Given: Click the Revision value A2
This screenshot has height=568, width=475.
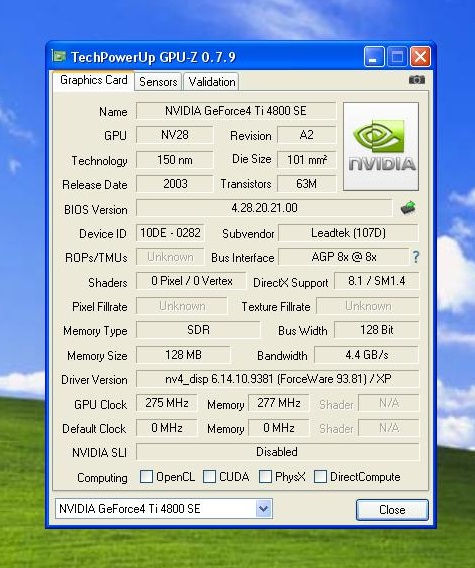Looking at the screenshot, I should (x=307, y=135).
